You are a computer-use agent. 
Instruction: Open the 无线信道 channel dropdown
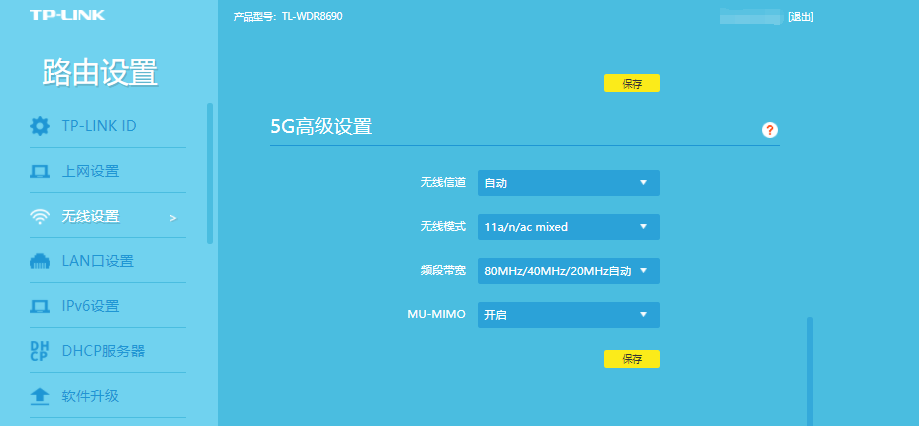pyautogui.click(x=568, y=183)
